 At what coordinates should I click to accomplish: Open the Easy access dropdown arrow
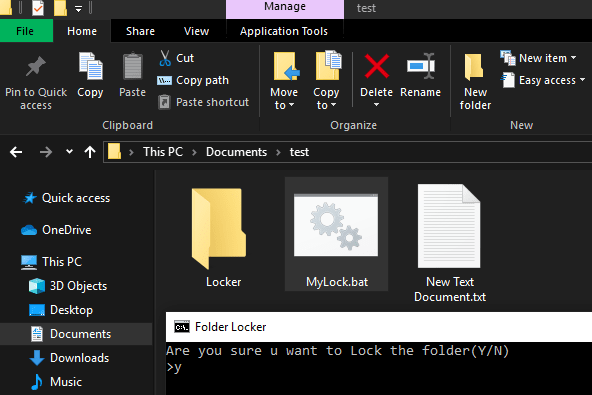tap(582, 80)
